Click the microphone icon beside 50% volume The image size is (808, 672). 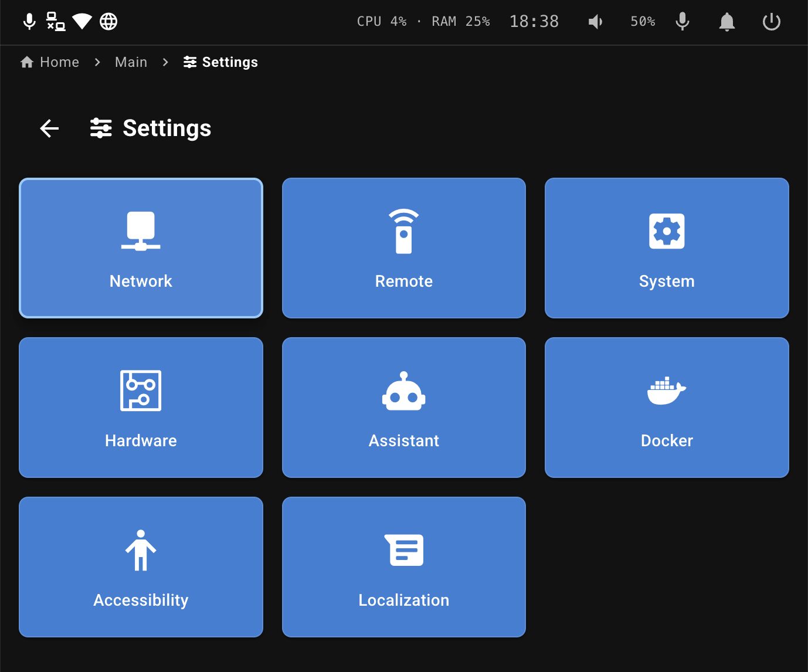[683, 22]
